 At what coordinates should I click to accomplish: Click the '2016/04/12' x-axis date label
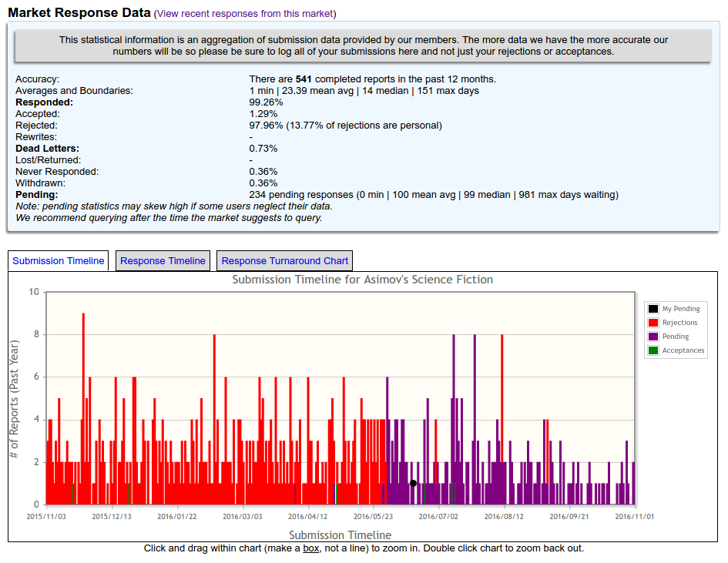pos(308,517)
